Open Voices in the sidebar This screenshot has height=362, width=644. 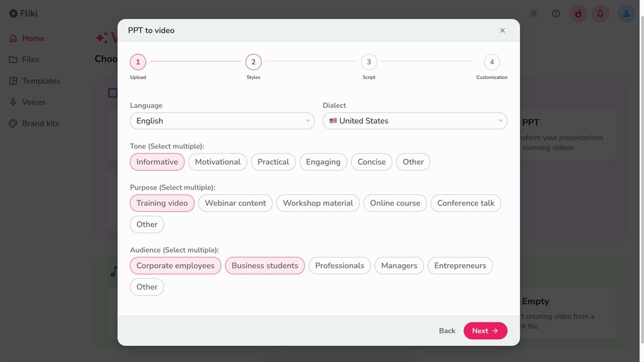pyautogui.click(x=34, y=102)
